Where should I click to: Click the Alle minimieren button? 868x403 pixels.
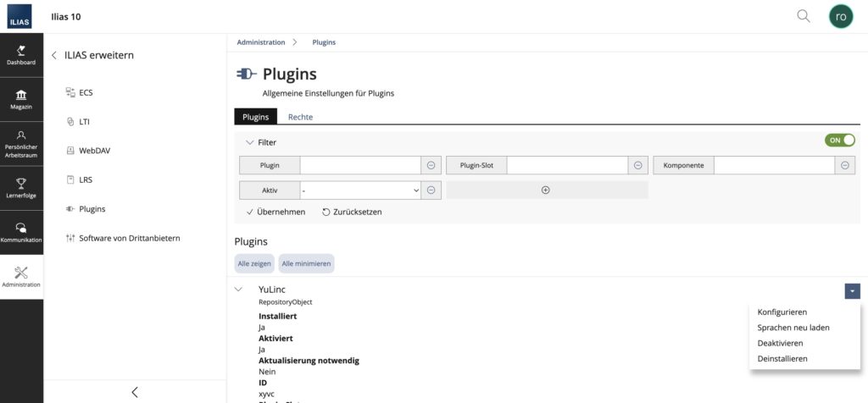[x=306, y=264]
